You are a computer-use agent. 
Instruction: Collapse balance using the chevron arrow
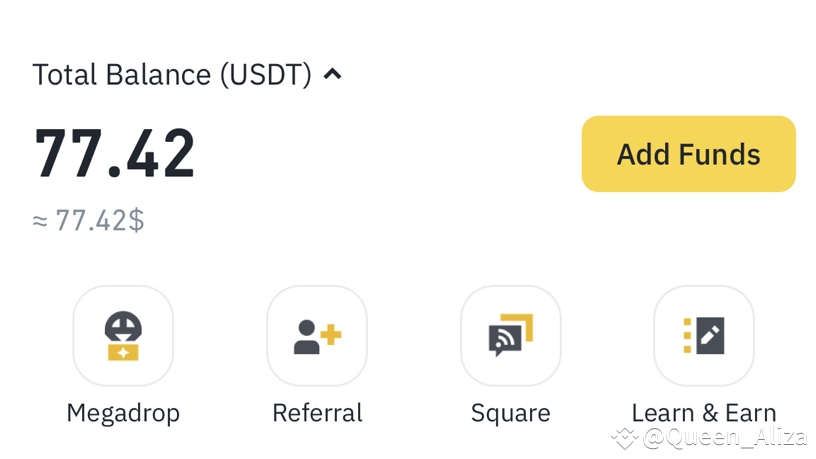coord(333,74)
